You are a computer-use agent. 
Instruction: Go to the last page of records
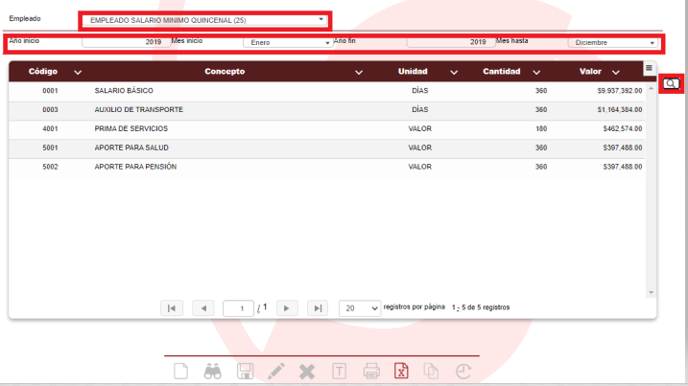coord(318,308)
